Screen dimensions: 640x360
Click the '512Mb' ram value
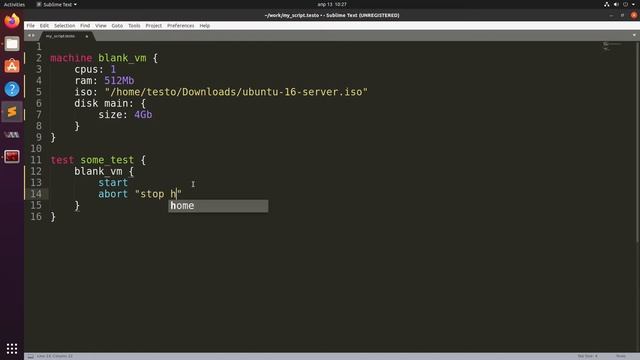[119, 81]
